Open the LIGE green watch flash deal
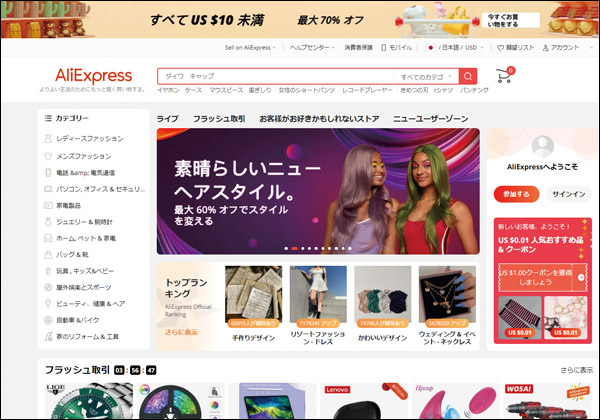The width and height of the screenshot is (600, 420). pos(89,400)
